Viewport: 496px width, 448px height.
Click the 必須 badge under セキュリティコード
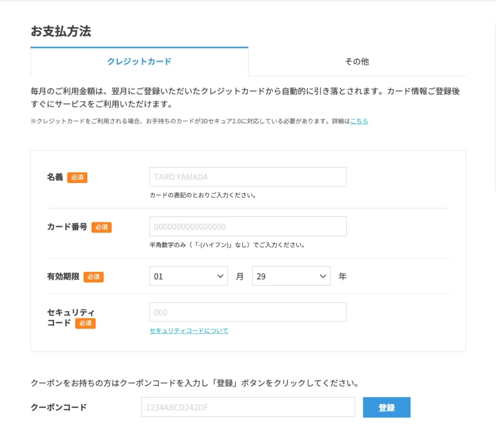pyautogui.click(x=85, y=323)
